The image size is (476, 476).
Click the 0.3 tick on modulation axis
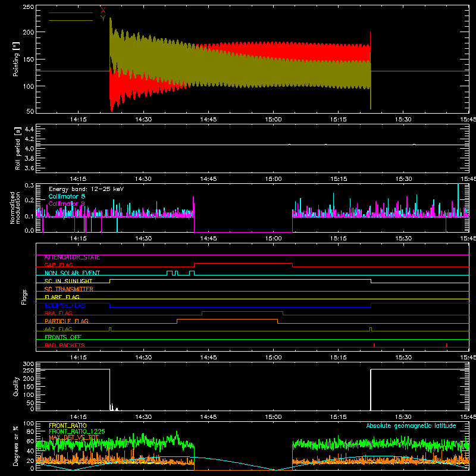point(29,185)
